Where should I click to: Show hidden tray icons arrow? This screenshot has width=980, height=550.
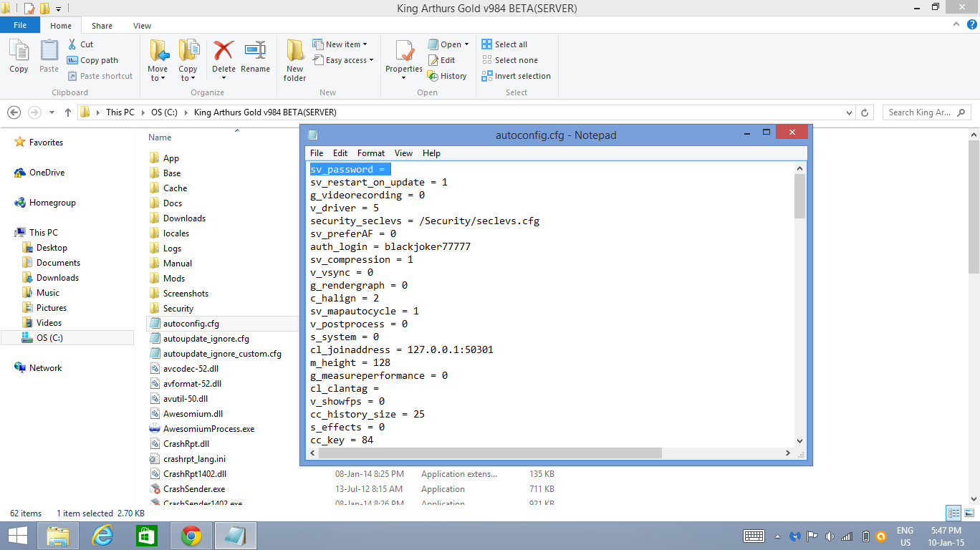777,536
